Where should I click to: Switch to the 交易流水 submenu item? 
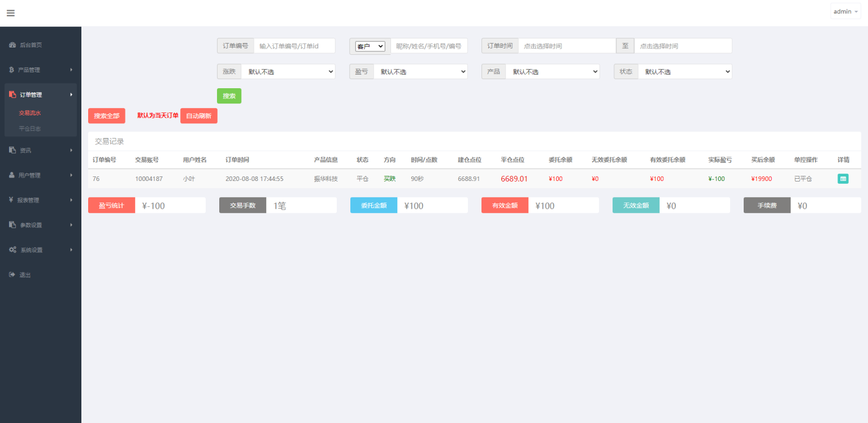pos(30,113)
